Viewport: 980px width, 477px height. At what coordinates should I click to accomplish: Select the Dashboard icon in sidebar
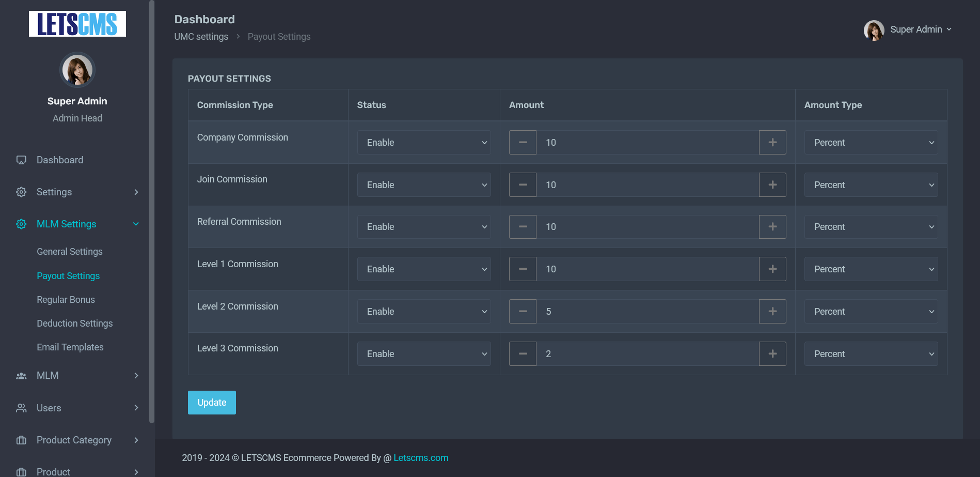click(21, 160)
